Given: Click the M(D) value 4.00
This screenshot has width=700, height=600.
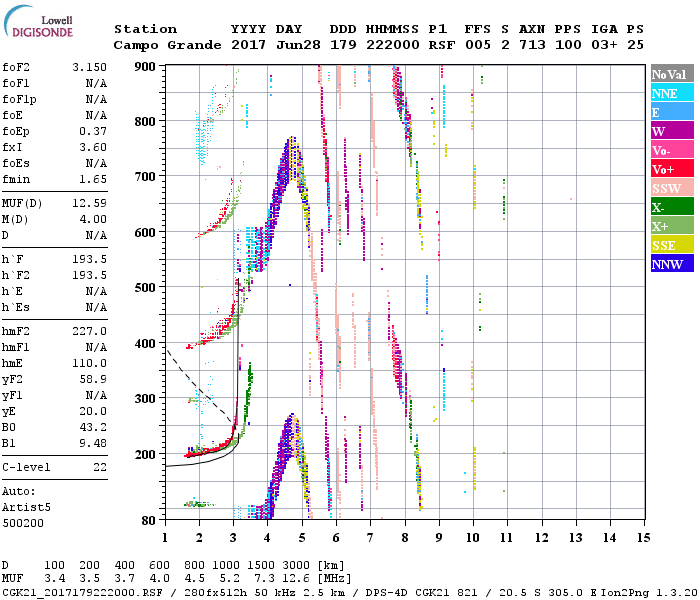Looking at the screenshot, I should click(x=93, y=220).
